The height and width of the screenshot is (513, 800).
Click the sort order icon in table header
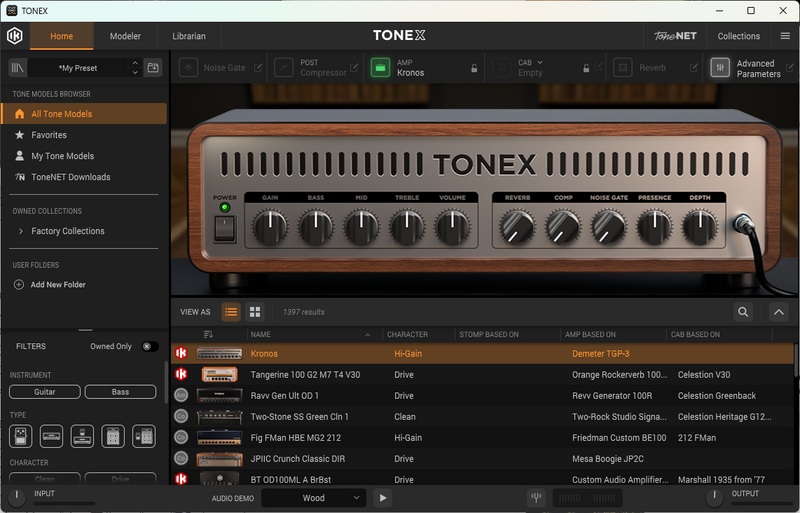(208, 334)
